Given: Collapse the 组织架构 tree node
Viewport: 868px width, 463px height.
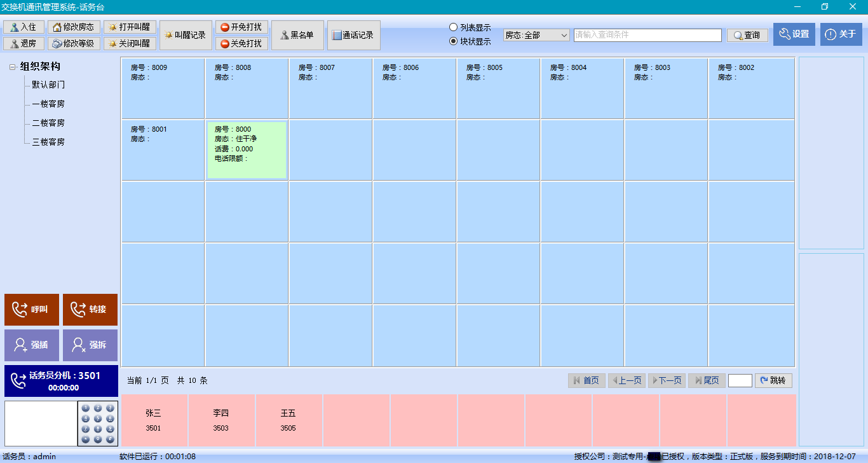Looking at the screenshot, I should click(13, 67).
